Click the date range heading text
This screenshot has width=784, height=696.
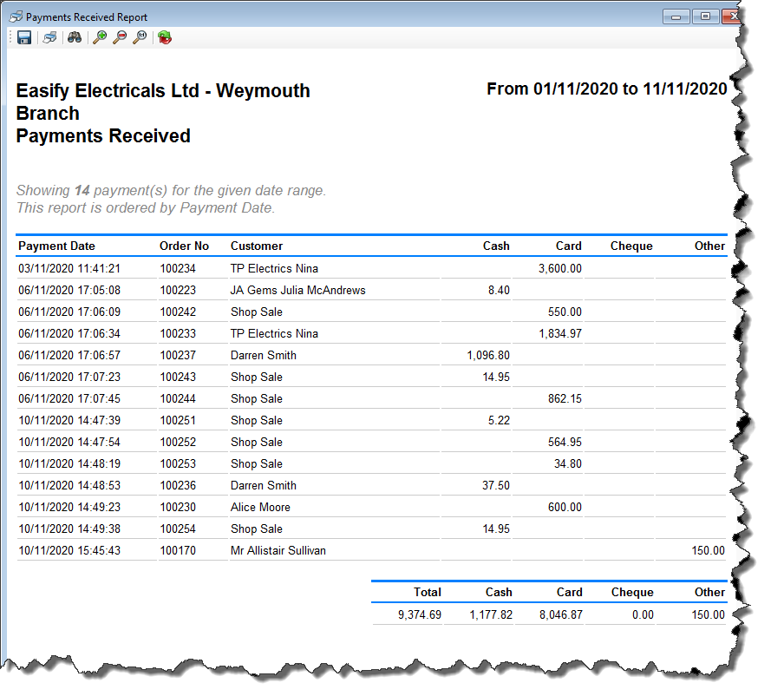tap(607, 89)
